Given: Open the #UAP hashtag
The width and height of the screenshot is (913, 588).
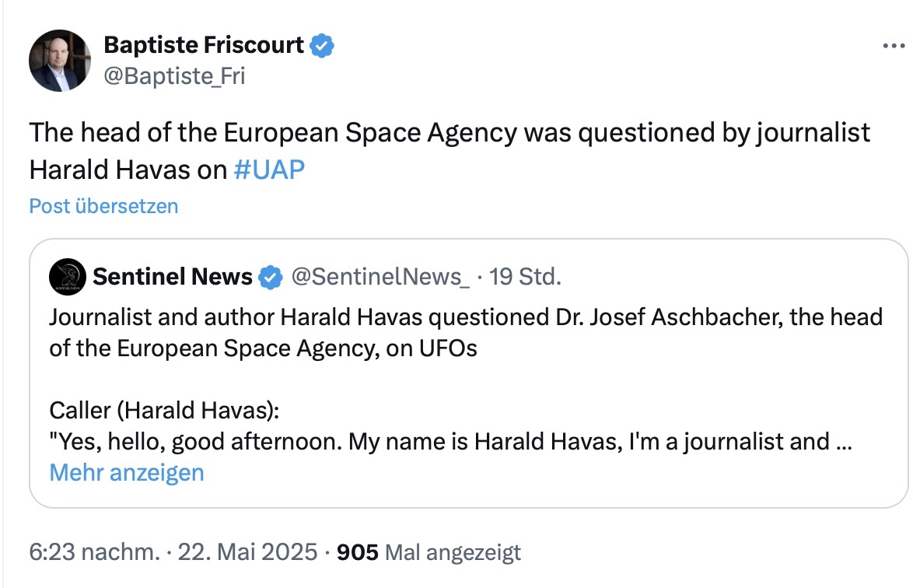Looking at the screenshot, I should (269, 170).
